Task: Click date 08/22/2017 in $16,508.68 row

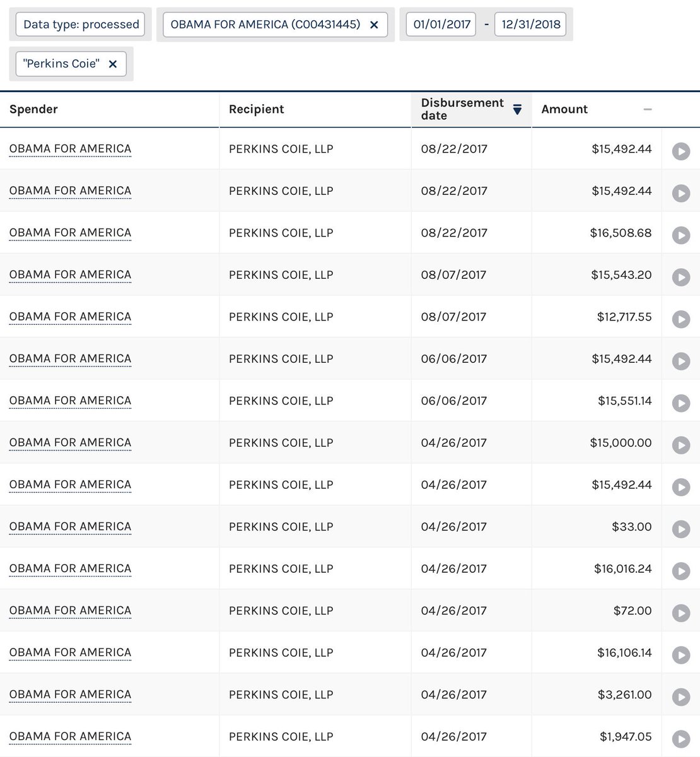Action: 454,233
